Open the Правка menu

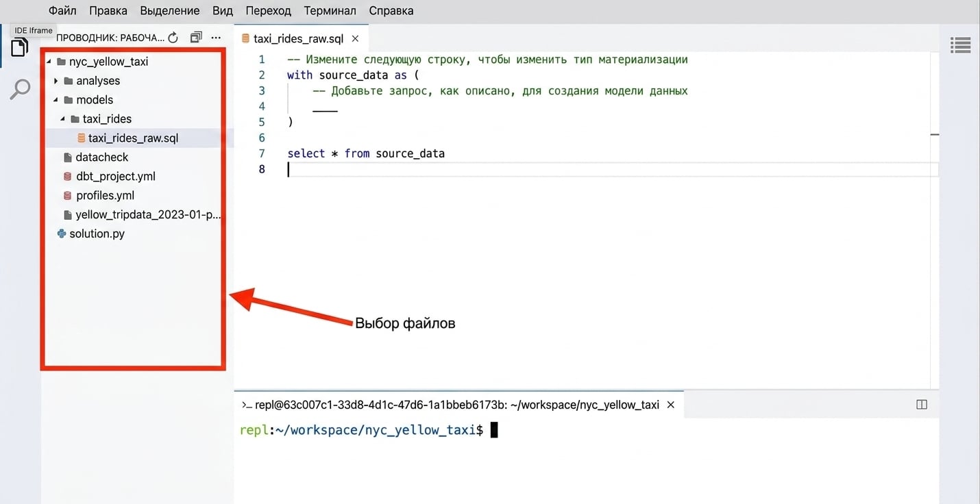tap(108, 11)
